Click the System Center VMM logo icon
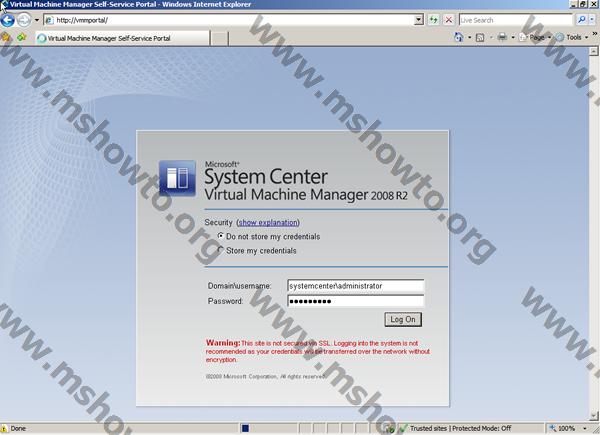Image resolution: width=600 pixels, height=435 pixels. (177, 178)
